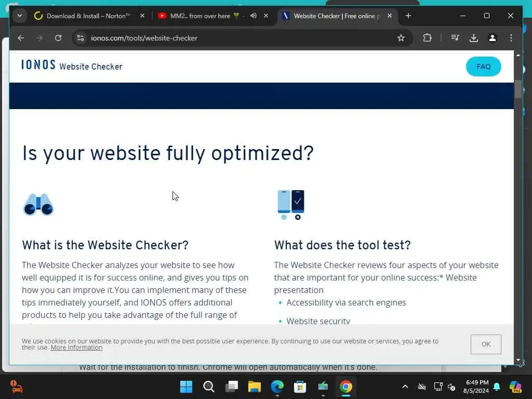Open the Copilot preview icon
532x399 pixels.
(x=515, y=387)
